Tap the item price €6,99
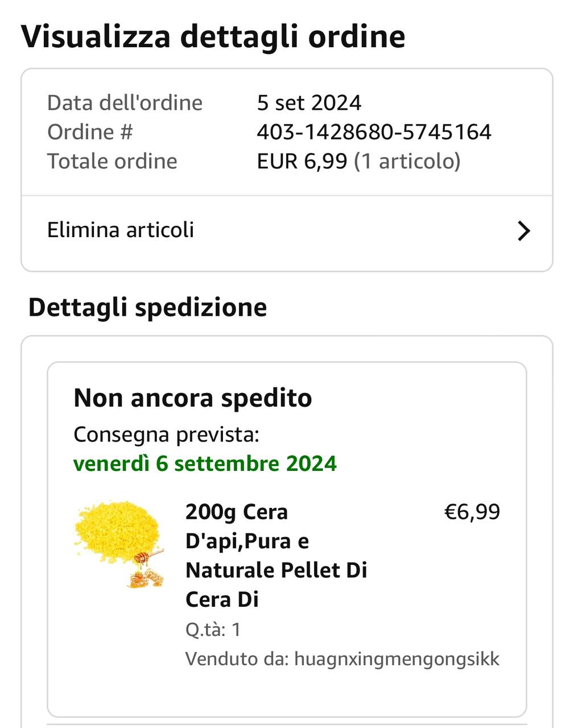The image size is (574, 728). (472, 512)
